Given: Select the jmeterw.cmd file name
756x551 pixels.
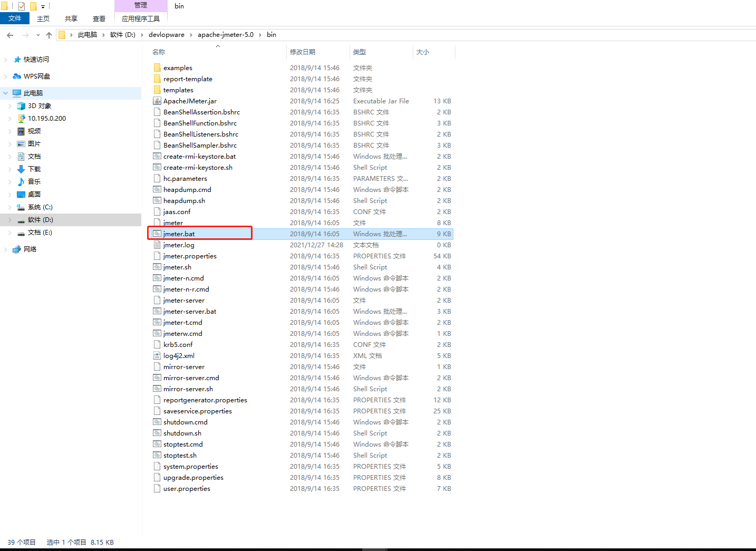Looking at the screenshot, I should point(182,334).
